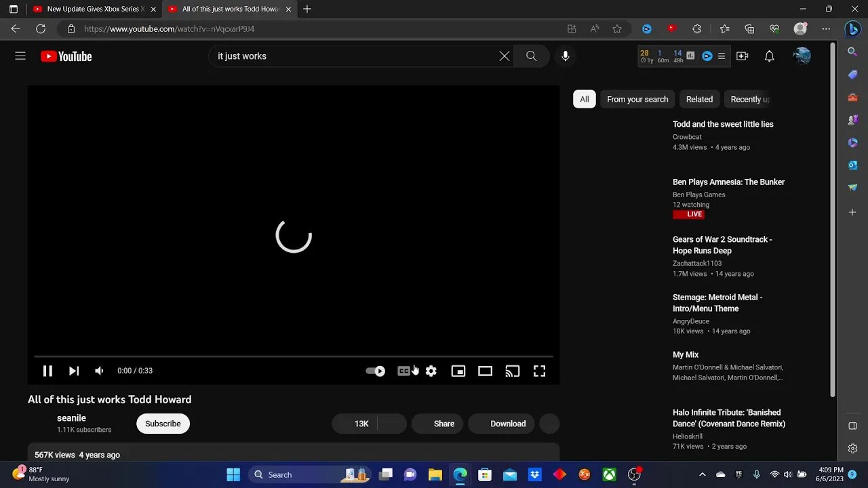Open Xbox app in taskbar
868x488 pixels.
click(x=610, y=474)
